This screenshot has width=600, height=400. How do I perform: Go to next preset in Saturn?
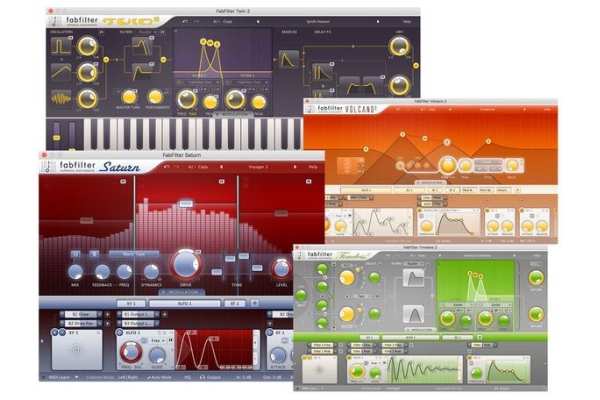[295, 167]
